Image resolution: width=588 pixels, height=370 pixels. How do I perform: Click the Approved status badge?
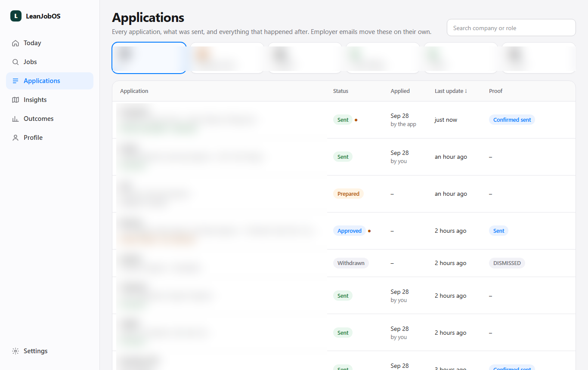[x=349, y=231]
